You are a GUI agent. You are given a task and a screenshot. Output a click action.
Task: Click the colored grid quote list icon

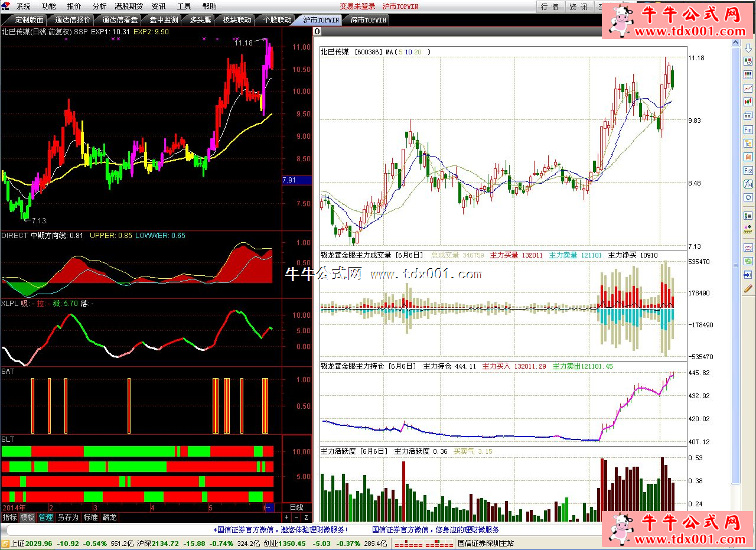coord(748,74)
